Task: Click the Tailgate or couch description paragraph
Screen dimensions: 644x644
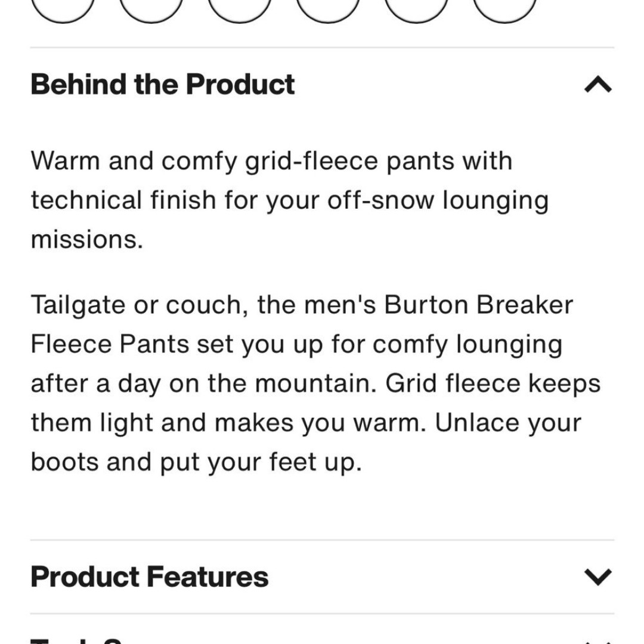Action: 316,383
